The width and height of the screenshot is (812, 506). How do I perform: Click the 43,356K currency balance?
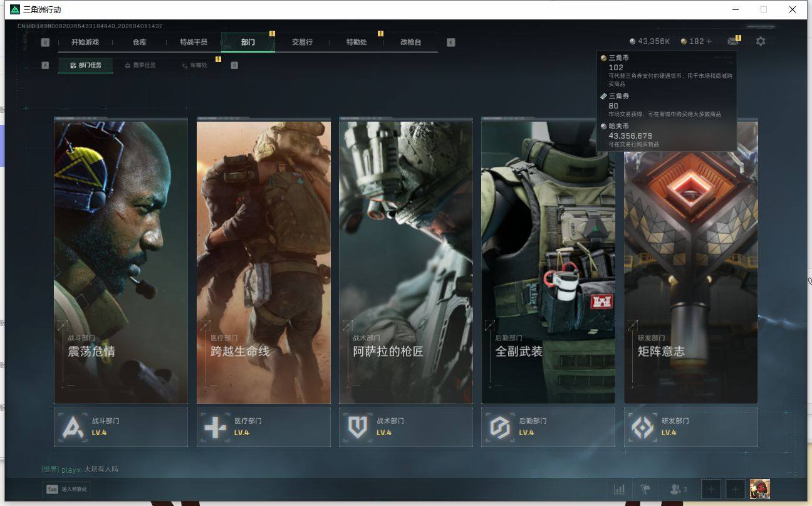(x=654, y=41)
